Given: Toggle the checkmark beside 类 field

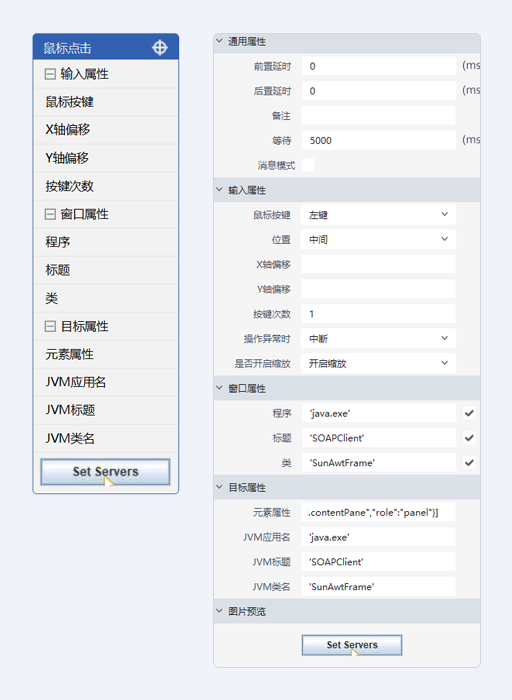Looking at the screenshot, I should 469,462.
